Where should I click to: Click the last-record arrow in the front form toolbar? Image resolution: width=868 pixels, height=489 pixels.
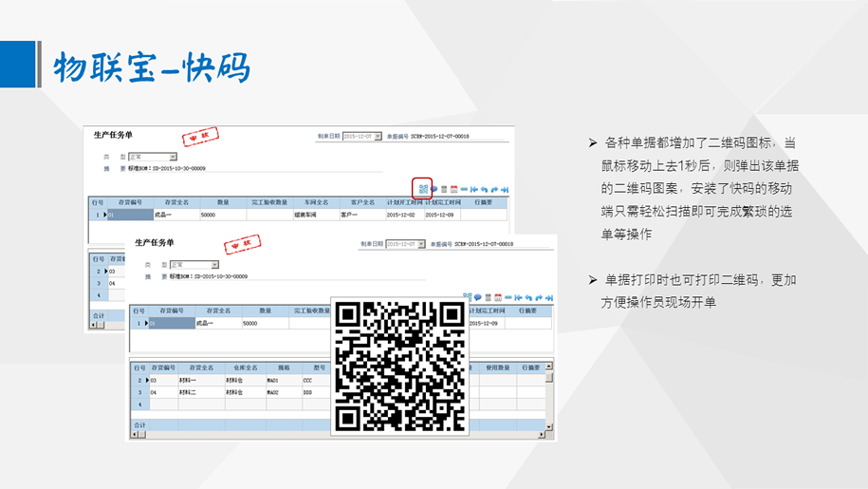[x=548, y=297]
